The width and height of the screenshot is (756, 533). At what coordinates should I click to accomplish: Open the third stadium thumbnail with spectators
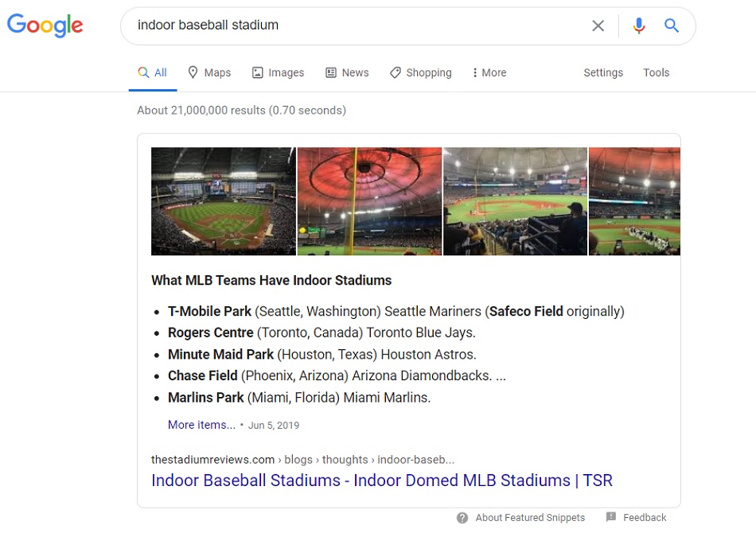click(x=515, y=201)
